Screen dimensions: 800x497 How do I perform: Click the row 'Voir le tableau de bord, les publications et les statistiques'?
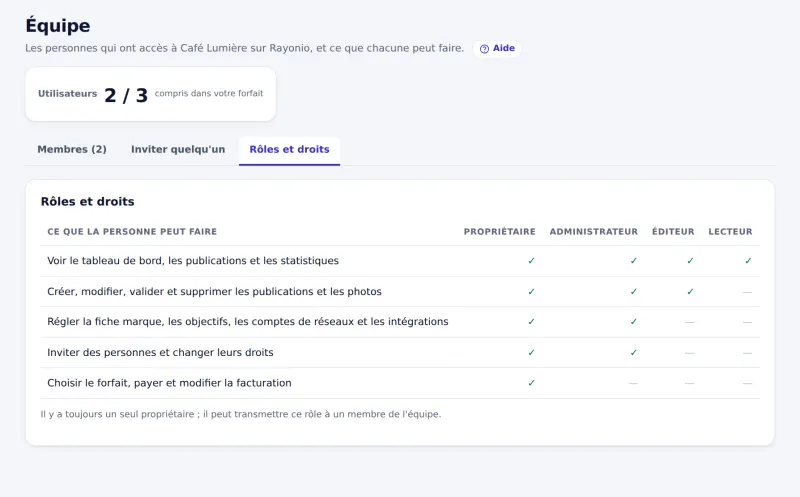pyautogui.click(x=400, y=261)
